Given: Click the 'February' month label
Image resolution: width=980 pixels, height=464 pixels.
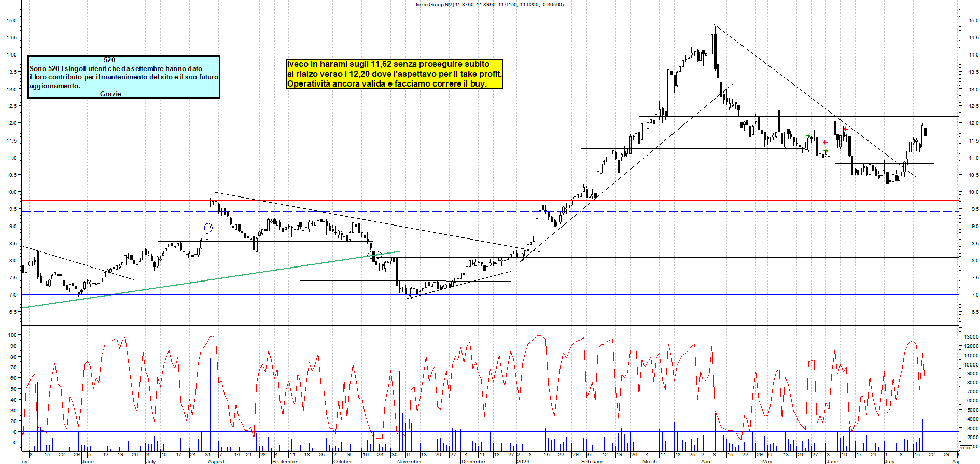Looking at the screenshot, I should pos(592,461).
